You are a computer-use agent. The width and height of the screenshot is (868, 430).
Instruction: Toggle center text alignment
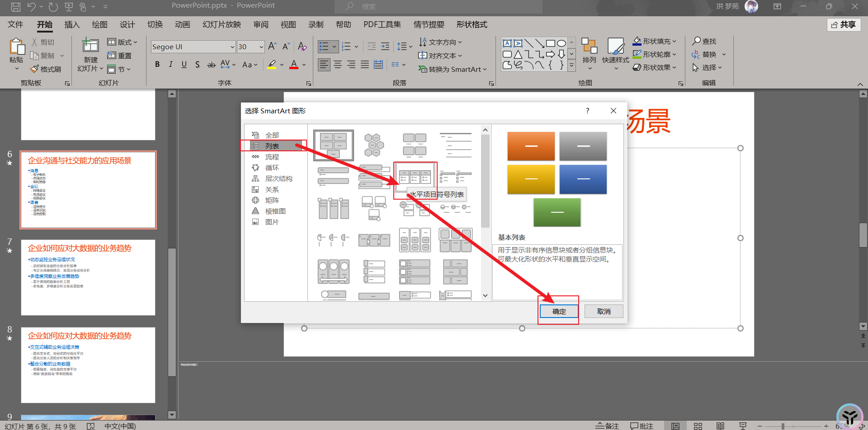[x=338, y=65]
